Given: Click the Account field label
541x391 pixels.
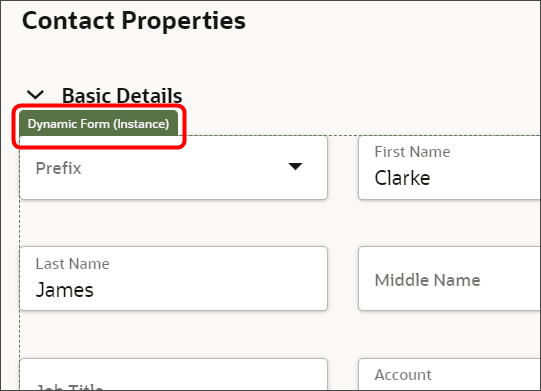Looking at the screenshot, I should 403,375.
